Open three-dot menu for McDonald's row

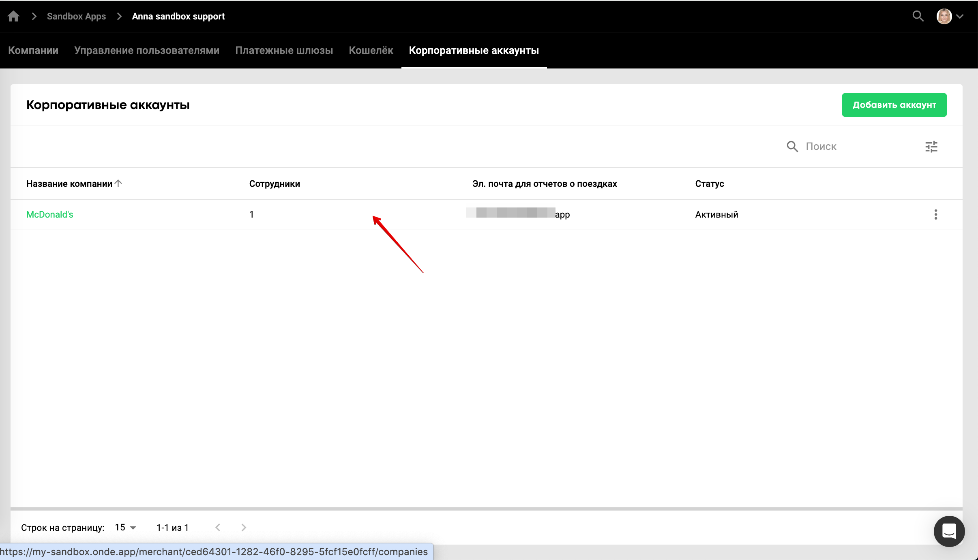tap(936, 214)
